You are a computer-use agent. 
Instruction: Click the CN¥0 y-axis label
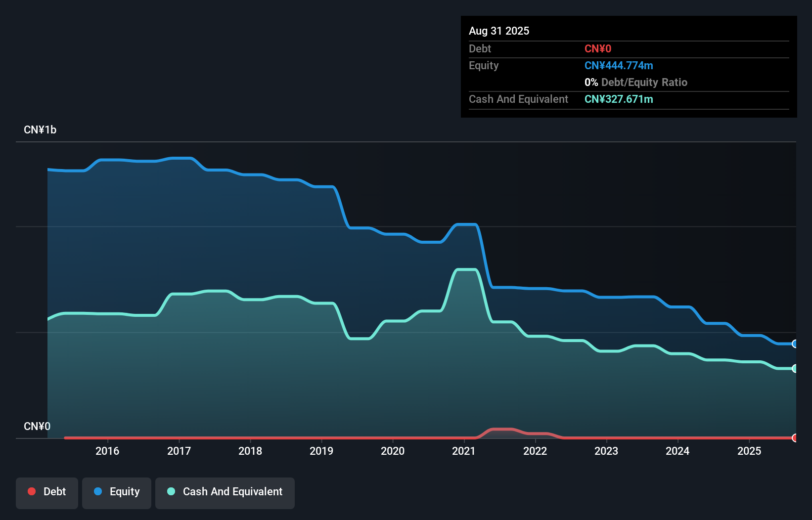pos(37,427)
